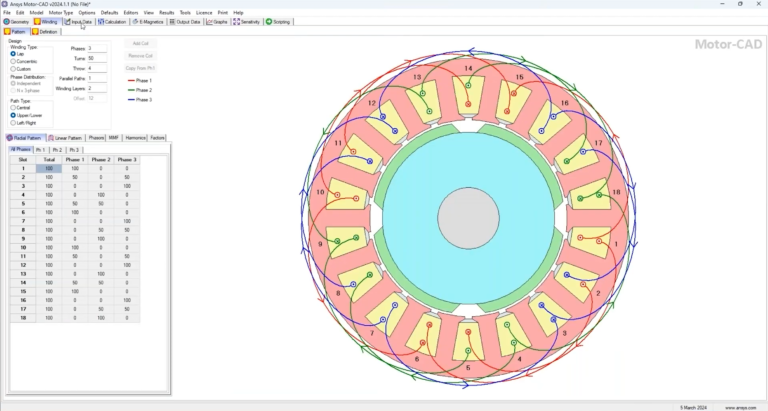The image size is (768, 411).
Task: Click the Winding Layers input field
Action: click(97, 89)
